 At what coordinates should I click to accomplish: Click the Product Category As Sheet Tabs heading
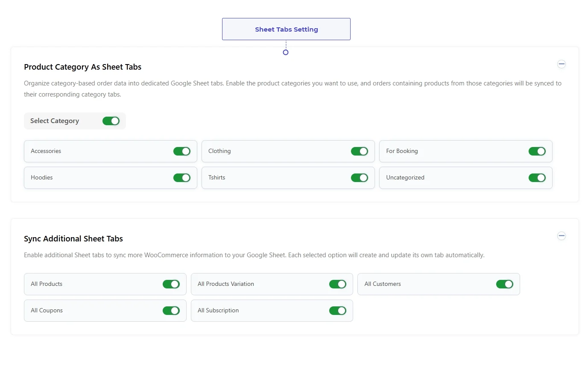(x=82, y=67)
